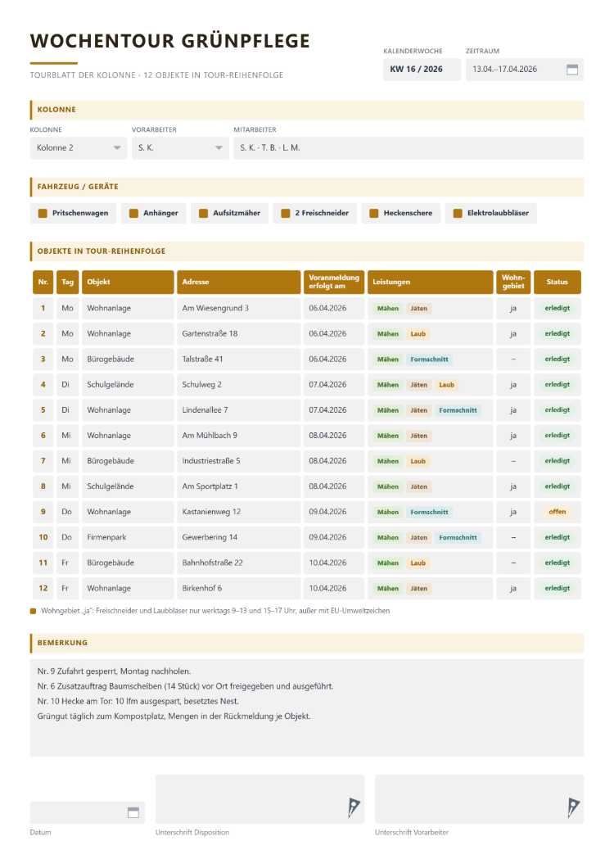Viewport: 614px width, 868px height.
Task: Toggle the Heckenschere checkbox
Action: coord(373,213)
